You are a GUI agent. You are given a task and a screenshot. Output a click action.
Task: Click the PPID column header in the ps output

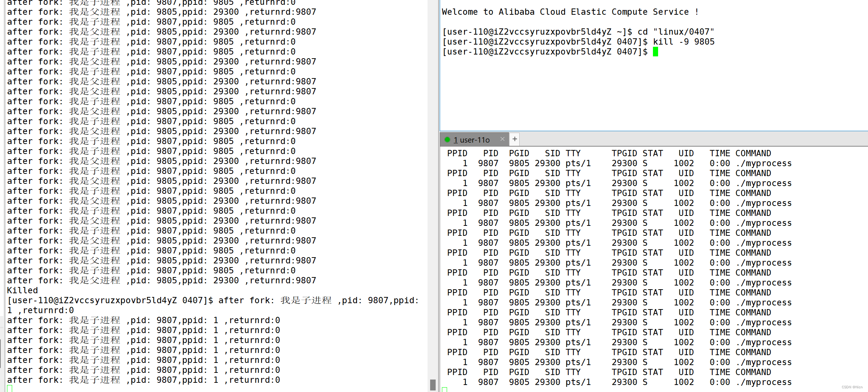pyautogui.click(x=457, y=153)
